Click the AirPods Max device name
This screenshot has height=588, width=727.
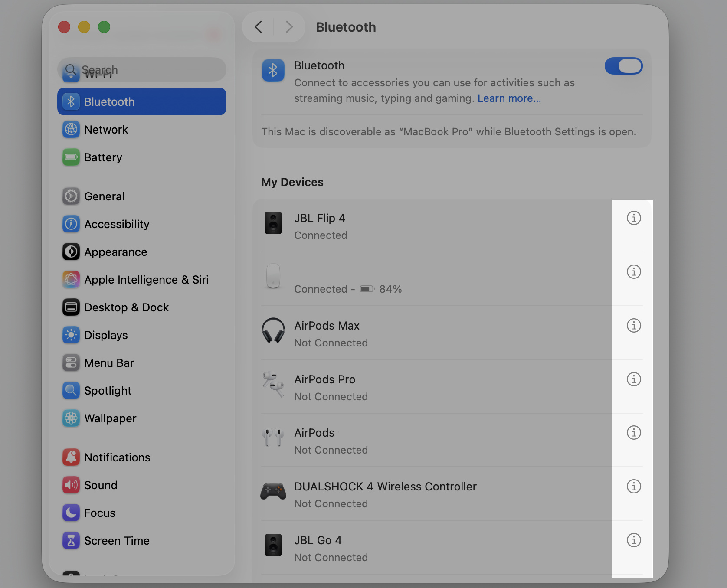point(327,325)
